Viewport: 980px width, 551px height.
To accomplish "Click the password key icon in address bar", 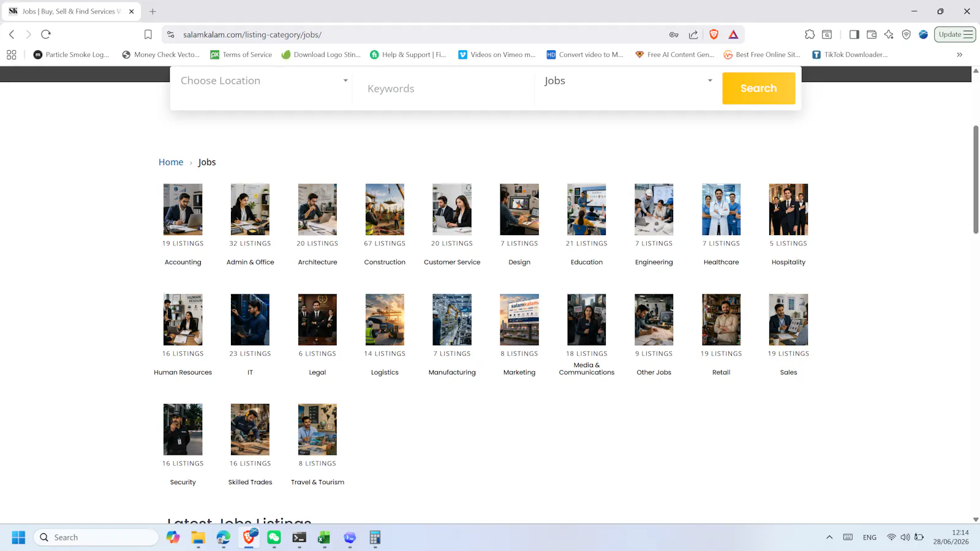I will (674, 34).
